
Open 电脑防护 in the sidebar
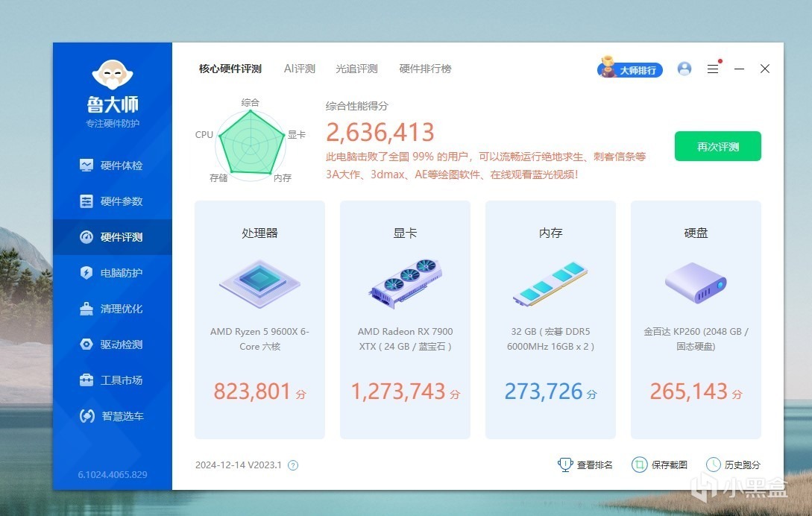113,272
